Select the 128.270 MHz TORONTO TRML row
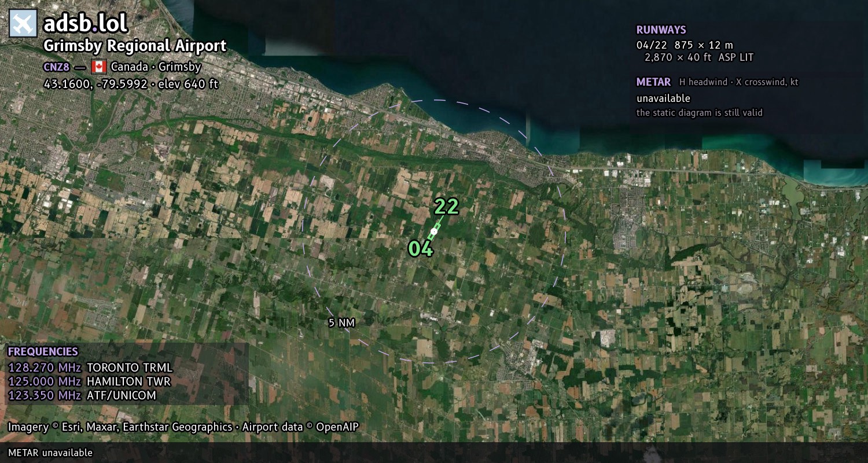Viewport: 868px width, 463px height. click(90, 368)
